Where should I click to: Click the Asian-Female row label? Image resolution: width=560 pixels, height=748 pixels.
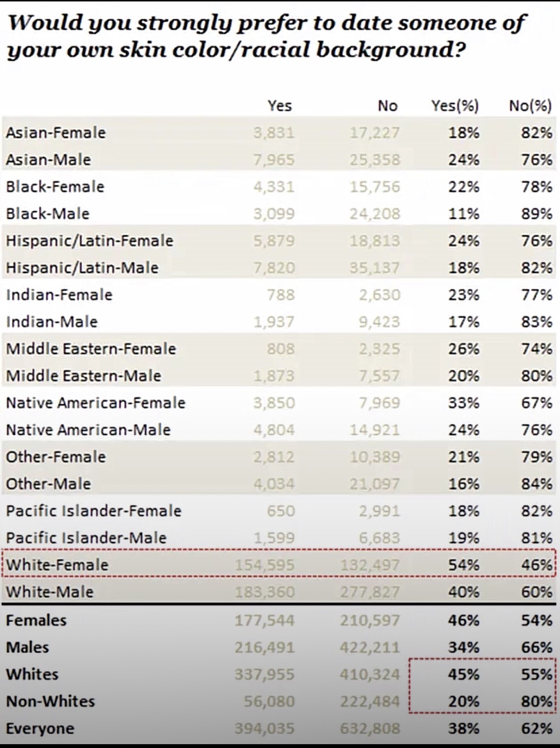[56, 133]
